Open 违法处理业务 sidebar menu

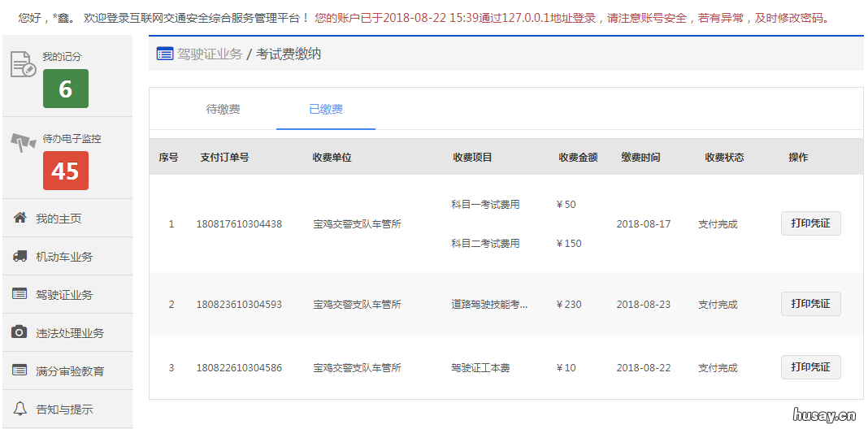pos(70,332)
